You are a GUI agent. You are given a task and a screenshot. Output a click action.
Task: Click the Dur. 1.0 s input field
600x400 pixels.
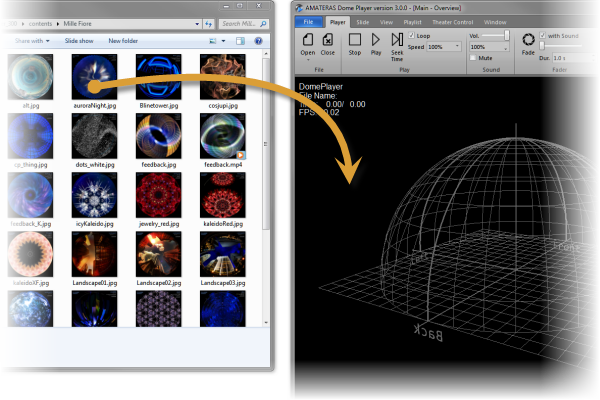point(574,58)
